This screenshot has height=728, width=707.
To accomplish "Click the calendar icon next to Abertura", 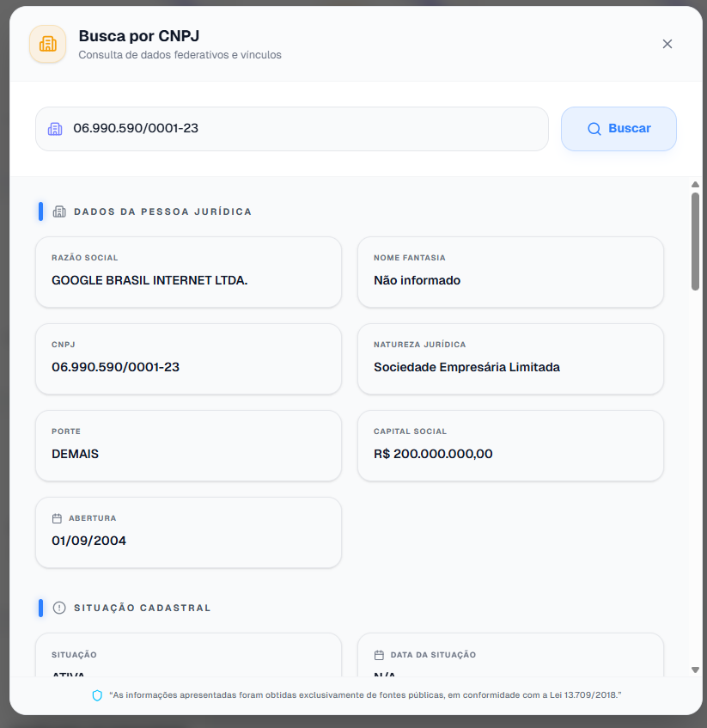I will pos(58,518).
